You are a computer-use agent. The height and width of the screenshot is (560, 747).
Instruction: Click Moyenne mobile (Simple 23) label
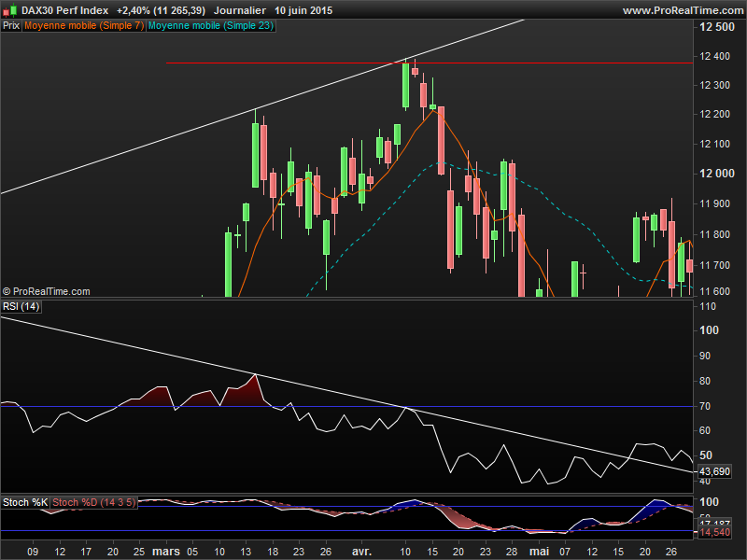(x=211, y=26)
